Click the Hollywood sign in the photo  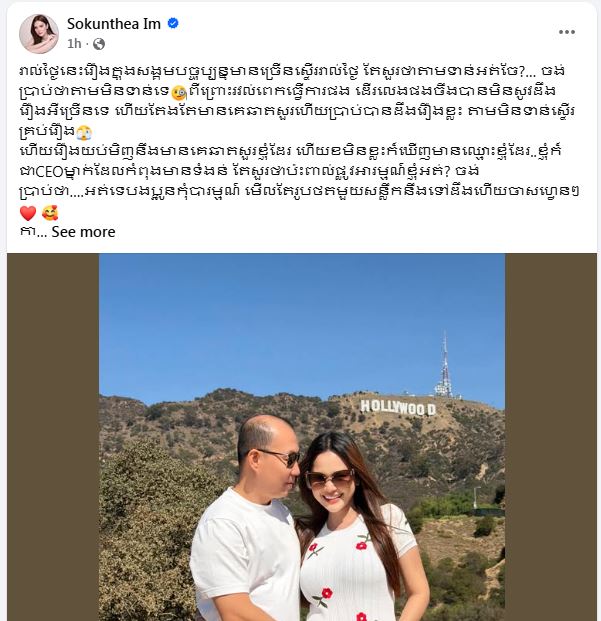398,408
